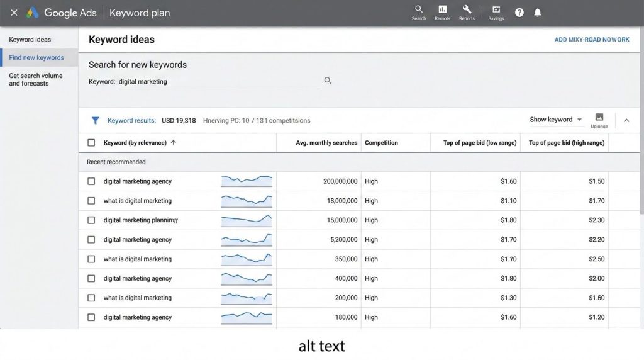Sort by Top of page bid (high range)
Screen dimensions: 644x360
tap(567, 143)
